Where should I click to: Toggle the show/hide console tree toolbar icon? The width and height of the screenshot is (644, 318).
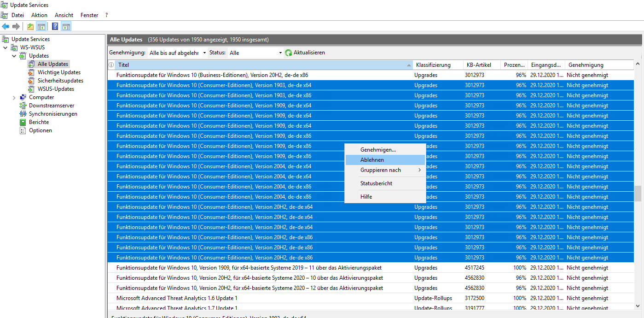(41, 26)
